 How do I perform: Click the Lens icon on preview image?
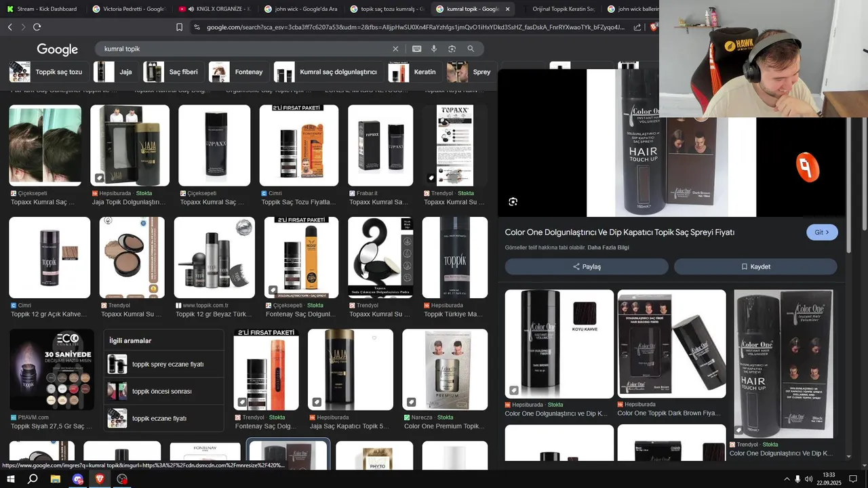point(513,201)
